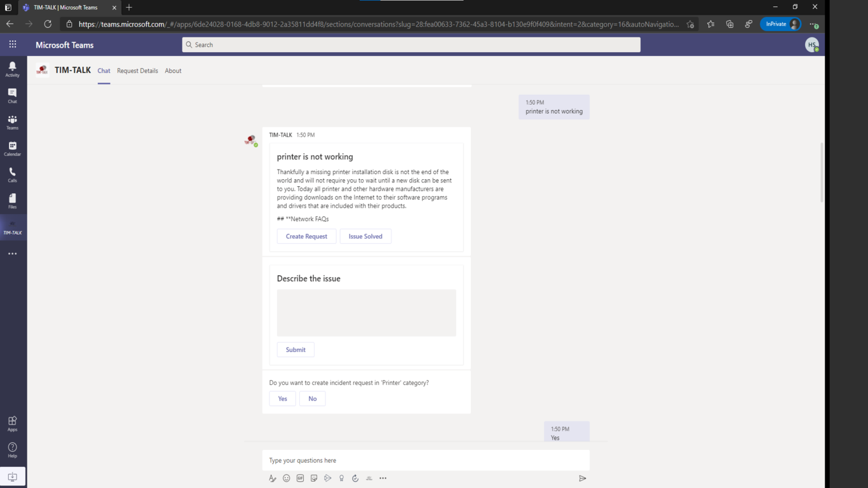Click the Issue Solved button
Screen dimensions: 868x488
point(365,236)
